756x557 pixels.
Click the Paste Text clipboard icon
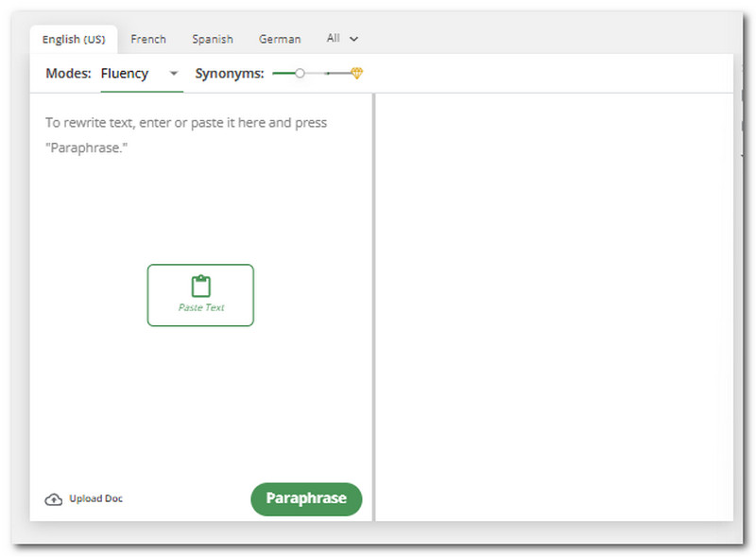pyautogui.click(x=200, y=283)
